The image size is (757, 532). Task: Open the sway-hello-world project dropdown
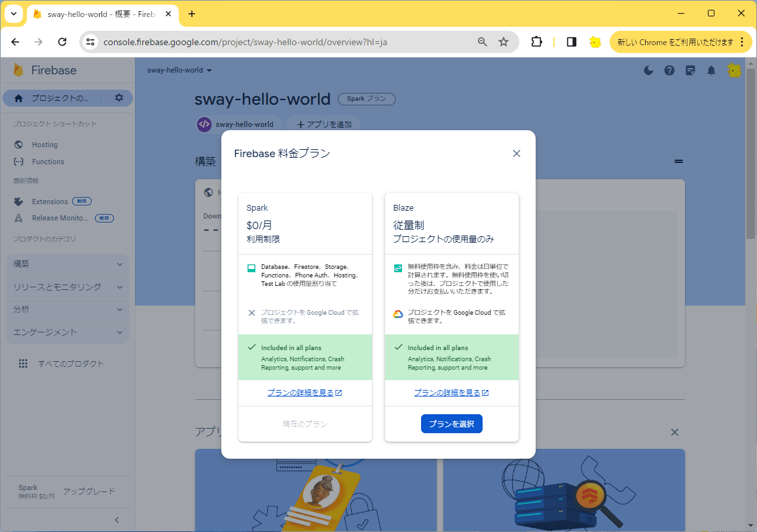click(x=179, y=71)
